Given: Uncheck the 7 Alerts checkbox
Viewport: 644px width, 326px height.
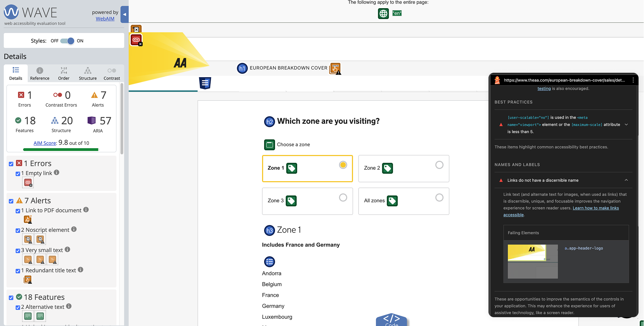Looking at the screenshot, I should click(11, 201).
